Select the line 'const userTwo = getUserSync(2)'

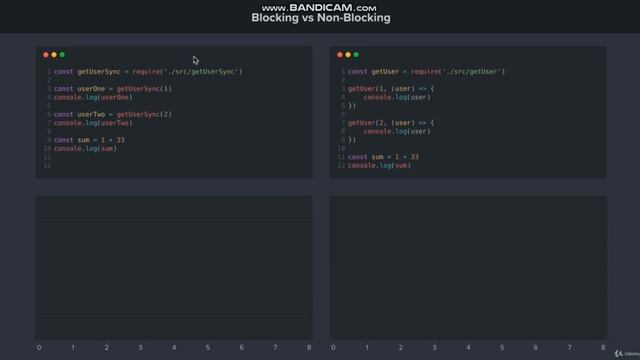(x=113, y=114)
